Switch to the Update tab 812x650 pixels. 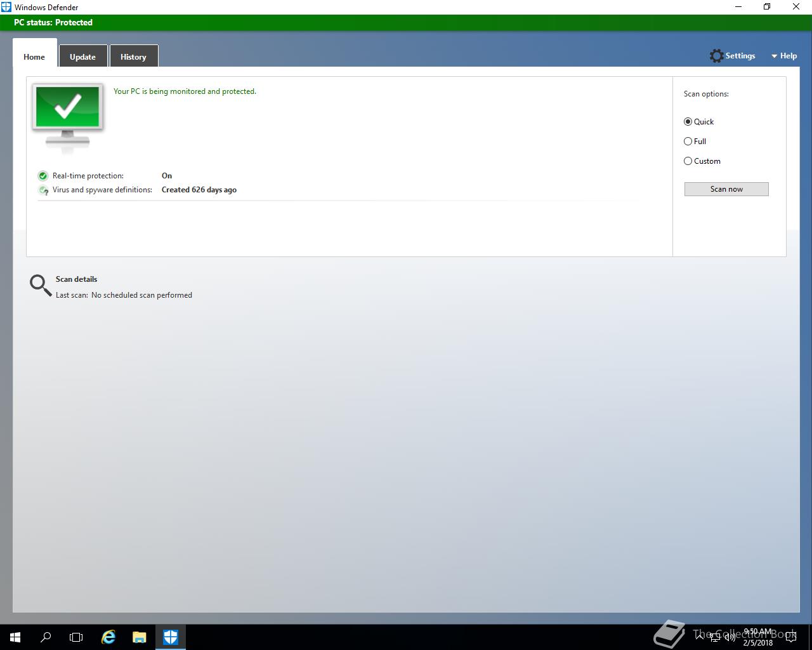pyautogui.click(x=82, y=56)
